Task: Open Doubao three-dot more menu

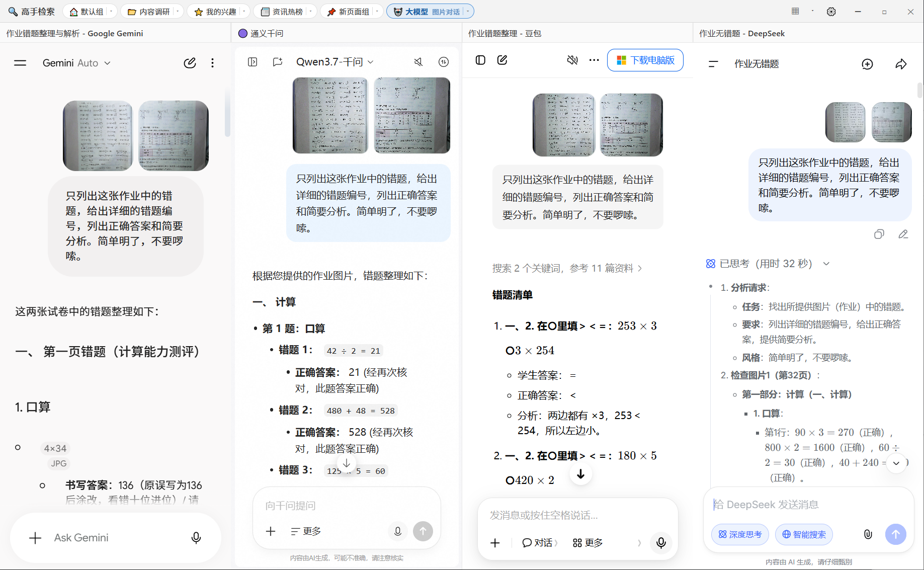Action: coord(594,60)
